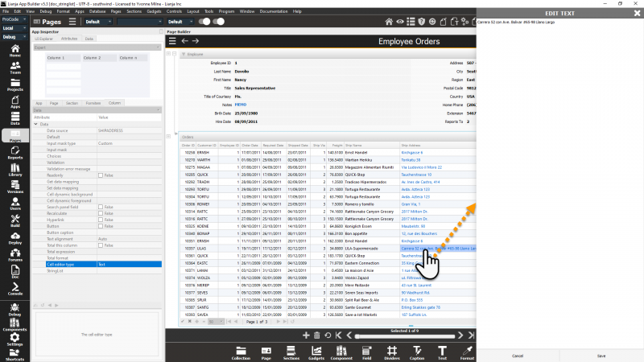
Task: Click the home icon in header toolbar
Action: pyautogui.click(x=389, y=22)
